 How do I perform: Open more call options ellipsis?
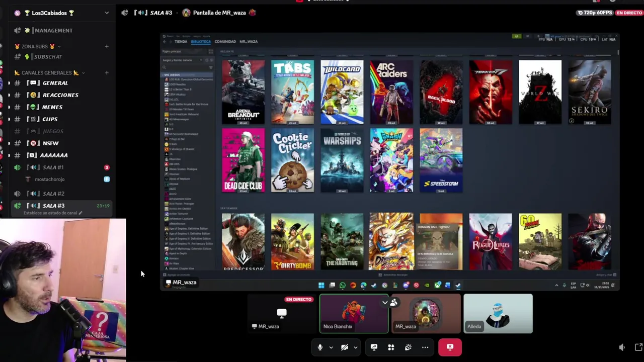click(425, 347)
